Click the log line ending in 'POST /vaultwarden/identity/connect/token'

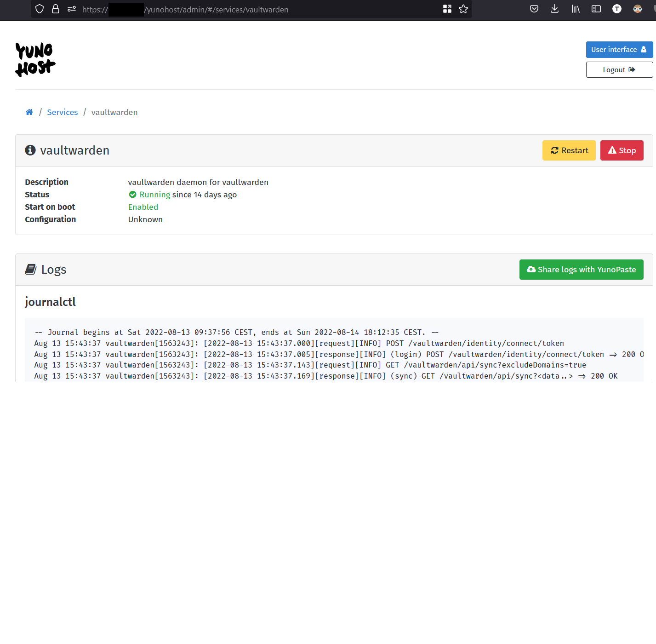[x=299, y=343]
